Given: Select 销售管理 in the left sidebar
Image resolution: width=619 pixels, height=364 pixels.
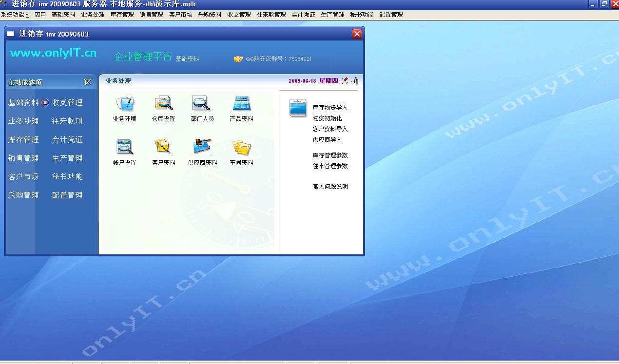Looking at the screenshot, I should pyautogui.click(x=23, y=158).
